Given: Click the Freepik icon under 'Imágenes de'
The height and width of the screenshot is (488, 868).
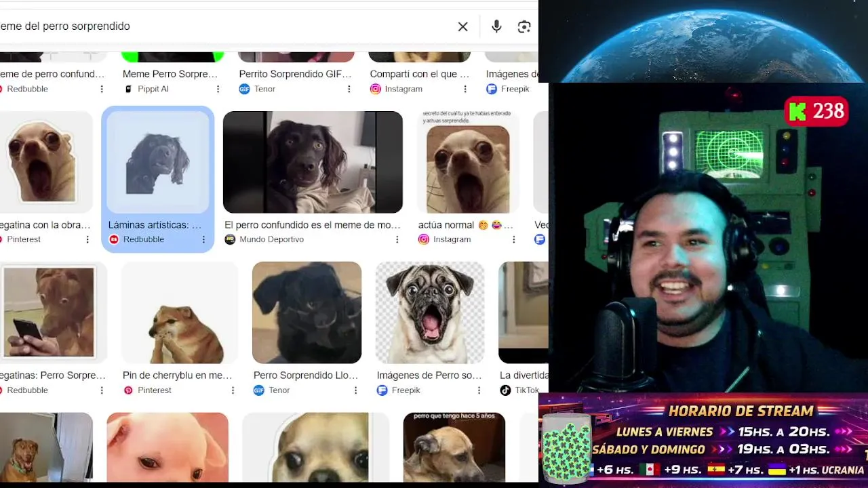Looking at the screenshot, I should [492, 89].
